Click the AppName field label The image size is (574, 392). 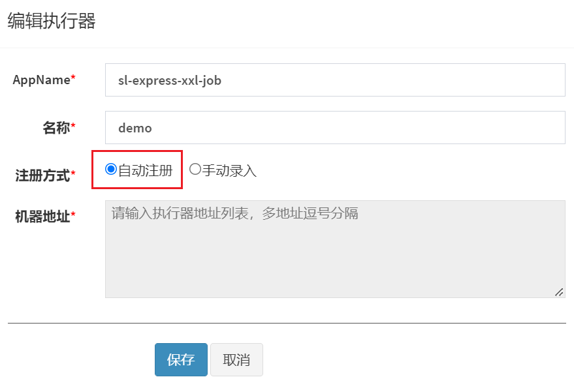[41, 80]
